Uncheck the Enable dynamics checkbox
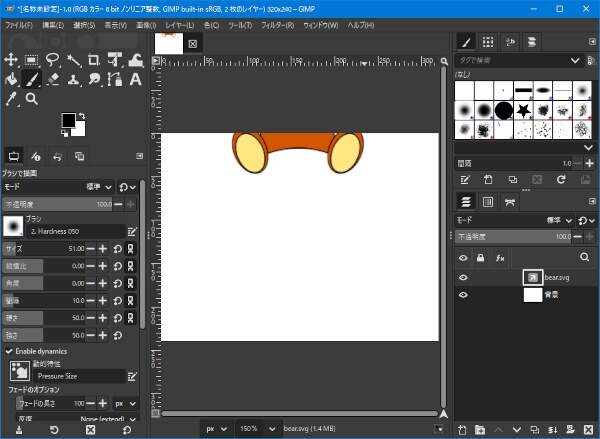Viewport: 600px width, 439px height. pos(9,352)
